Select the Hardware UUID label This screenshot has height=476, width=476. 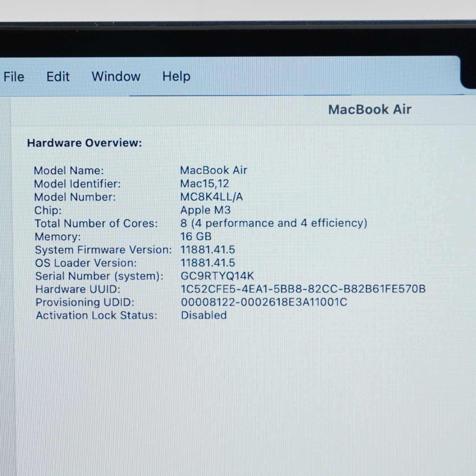(78, 289)
